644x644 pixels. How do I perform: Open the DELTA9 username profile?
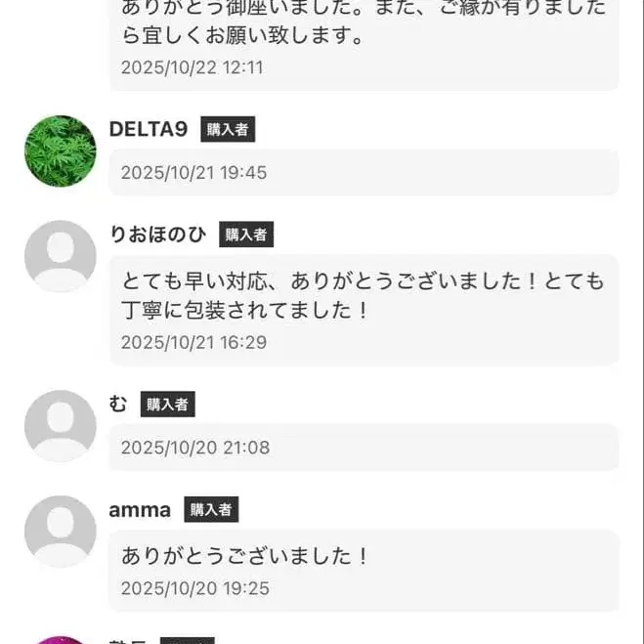click(149, 129)
